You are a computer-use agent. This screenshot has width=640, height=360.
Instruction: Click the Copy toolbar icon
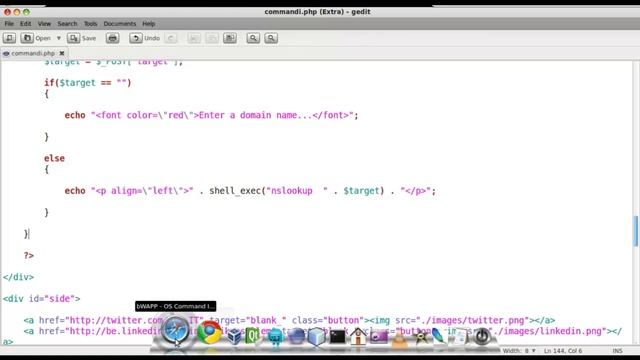pos(212,38)
